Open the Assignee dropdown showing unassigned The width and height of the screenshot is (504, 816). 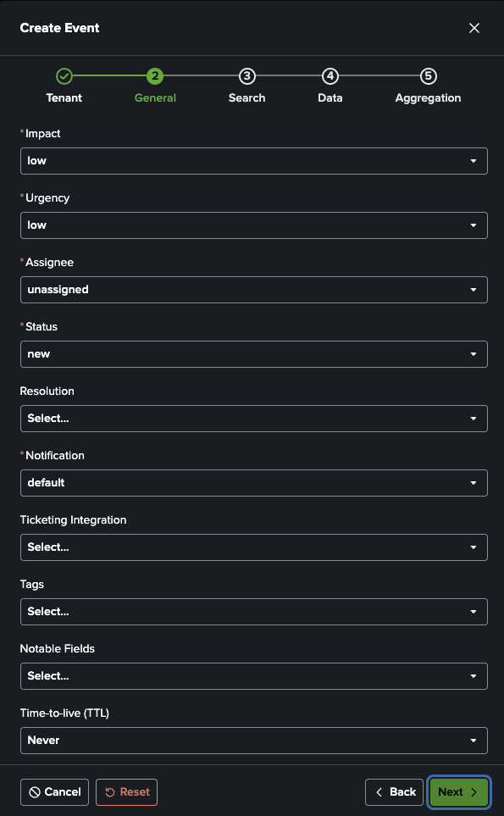pyautogui.click(x=254, y=290)
